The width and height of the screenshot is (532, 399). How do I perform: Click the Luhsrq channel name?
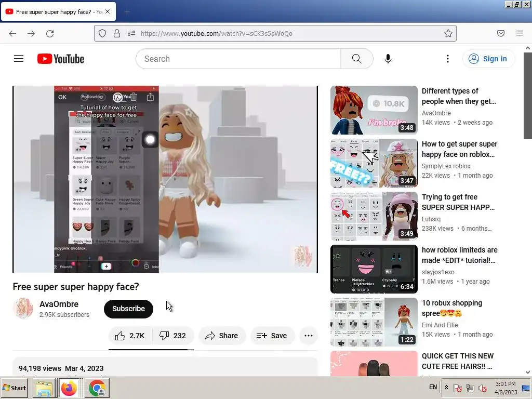coord(431,219)
